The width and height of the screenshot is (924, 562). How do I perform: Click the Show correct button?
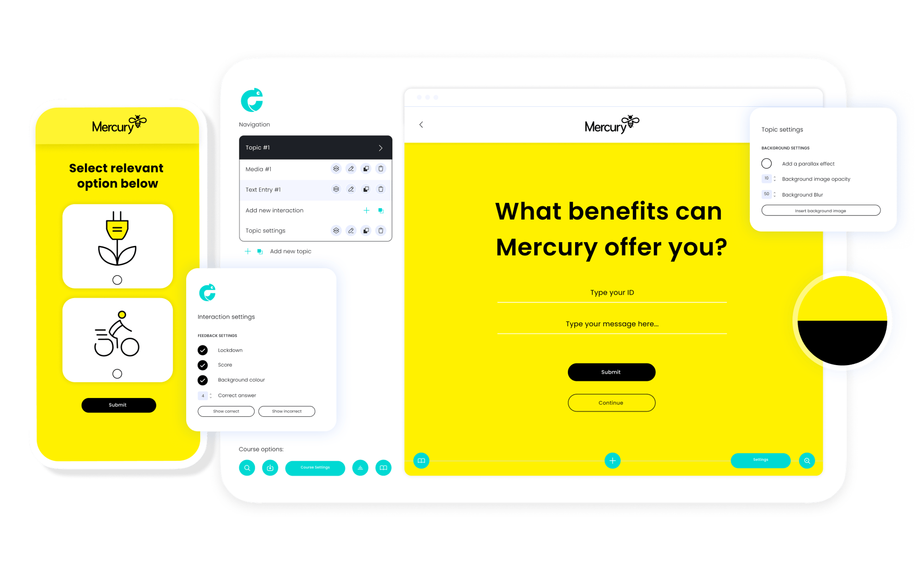(226, 411)
